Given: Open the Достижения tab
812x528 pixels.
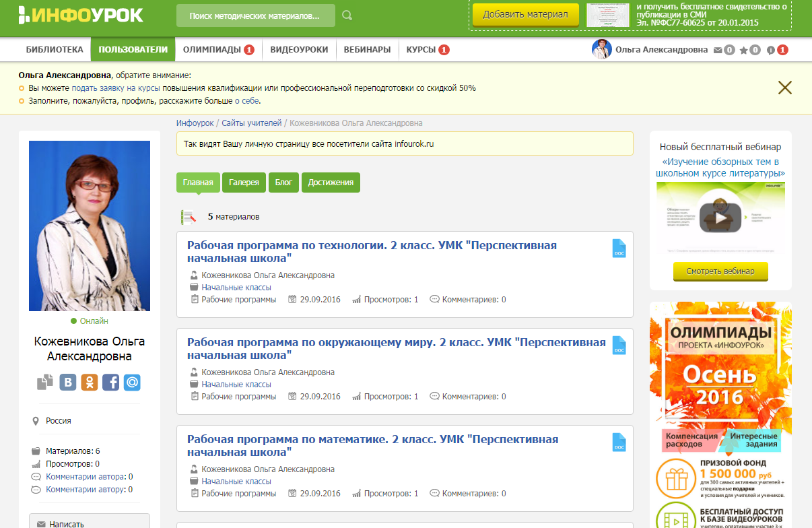Looking at the screenshot, I should pyautogui.click(x=330, y=182).
